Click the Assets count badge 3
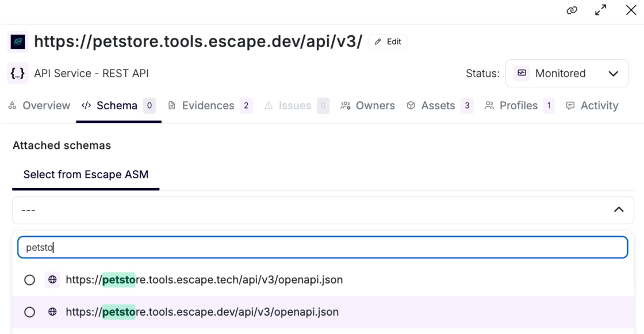This screenshot has width=644, height=334. [x=467, y=106]
